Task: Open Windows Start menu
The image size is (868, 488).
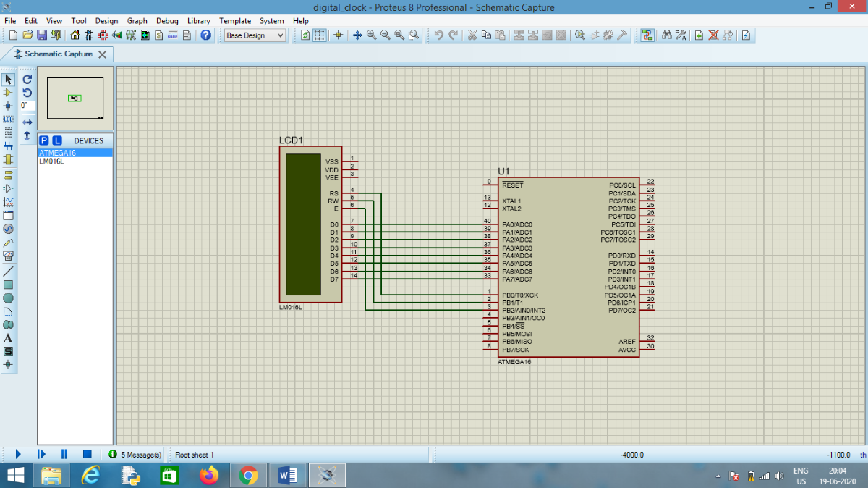Action: (14, 476)
